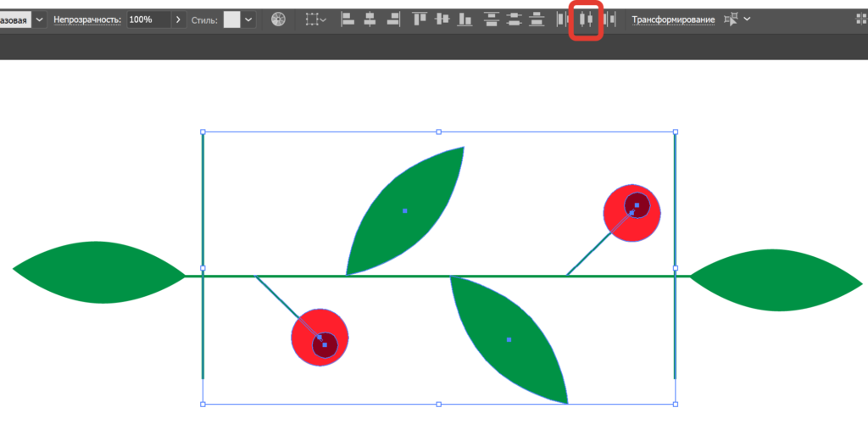Click the horizontal distribute left icon
This screenshot has width=868, height=436.
562,20
